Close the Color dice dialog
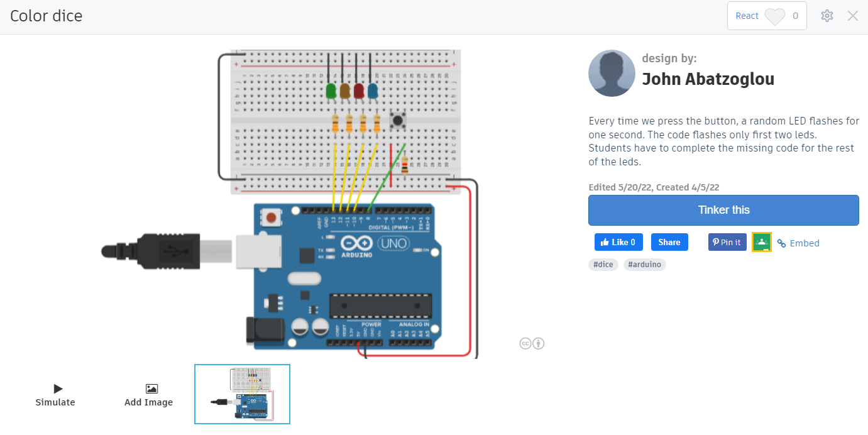 click(853, 16)
